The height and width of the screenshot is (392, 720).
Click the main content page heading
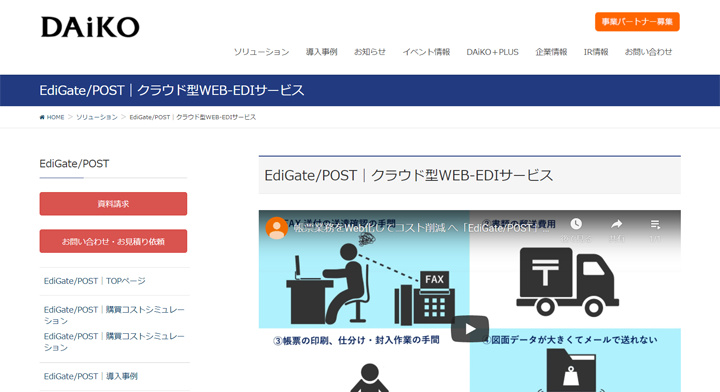409,175
